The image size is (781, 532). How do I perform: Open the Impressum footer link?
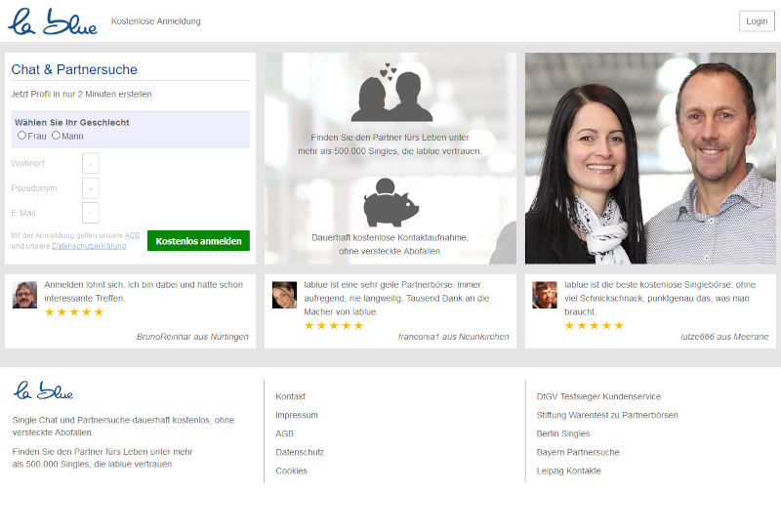tap(297, 415)
